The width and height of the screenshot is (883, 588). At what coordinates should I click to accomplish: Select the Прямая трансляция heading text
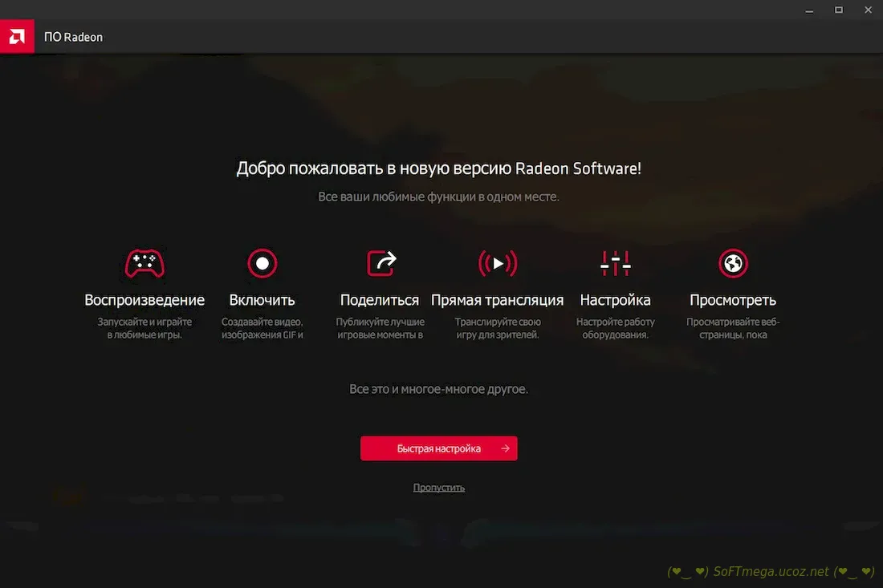pos(498,300)
